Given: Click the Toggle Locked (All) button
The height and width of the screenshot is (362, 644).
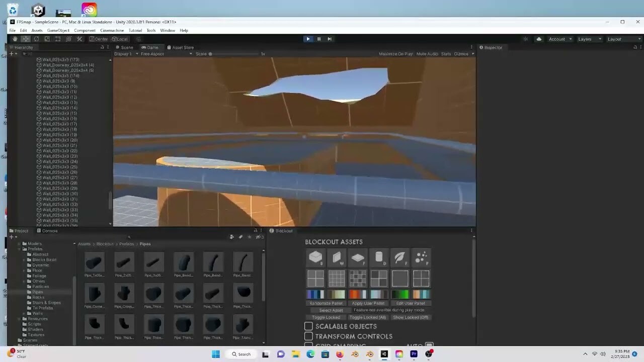Looking at the screenshot, I should 368,317.
